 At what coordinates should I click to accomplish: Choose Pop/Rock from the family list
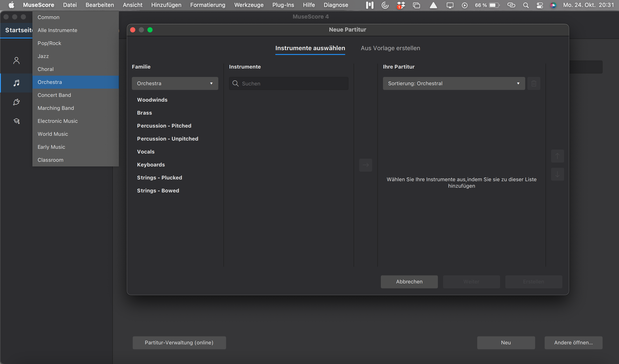(x=76, y=43)
